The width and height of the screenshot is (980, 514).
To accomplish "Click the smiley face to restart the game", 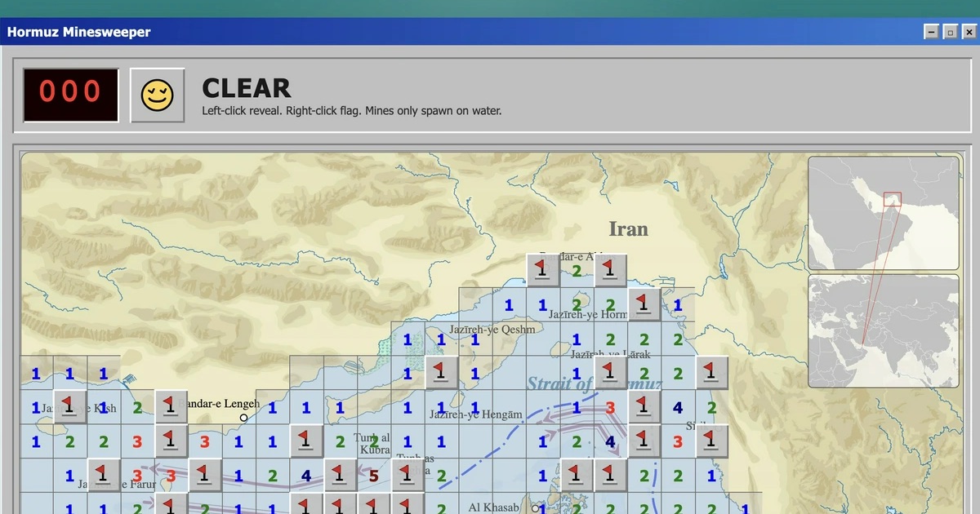I will pos(157,95).
